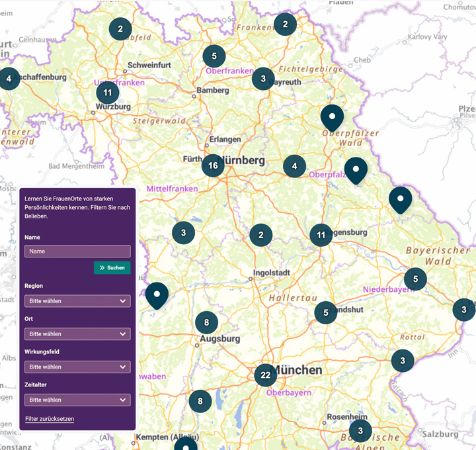Select the pin marker near Kempten
This screenshot has height=450, width=476.
(186, 444)
